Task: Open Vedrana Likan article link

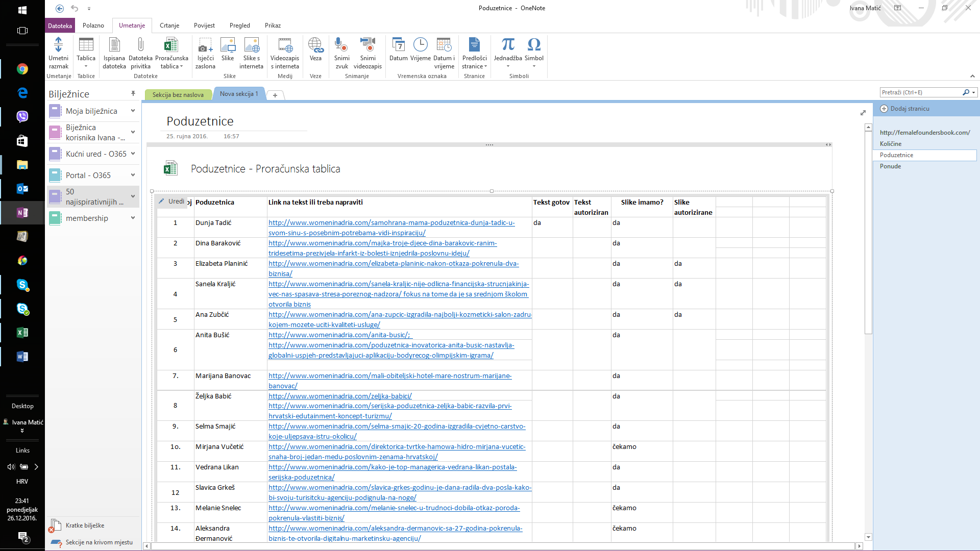Action: (393, 472)
